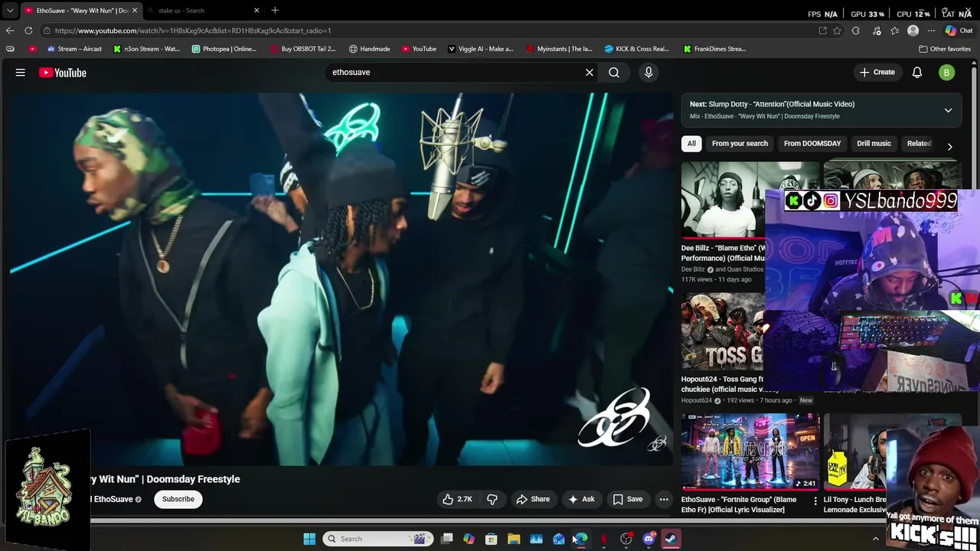
Task: Save video to a playlist
Action: (x=628, y=499)
